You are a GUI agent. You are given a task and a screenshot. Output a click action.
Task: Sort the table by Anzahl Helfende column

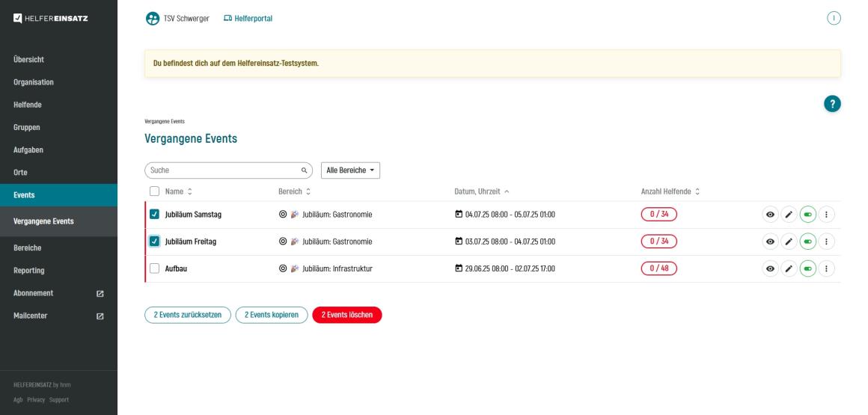coord(670,191)
